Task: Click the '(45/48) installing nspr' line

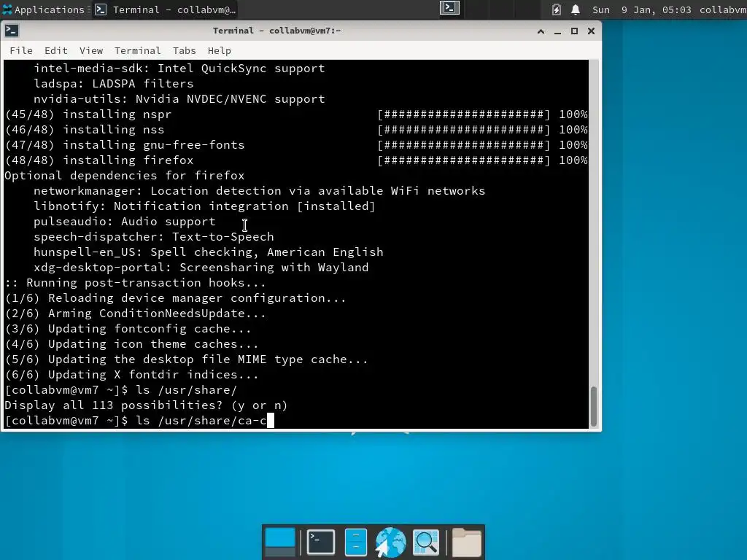Action: 88,114
